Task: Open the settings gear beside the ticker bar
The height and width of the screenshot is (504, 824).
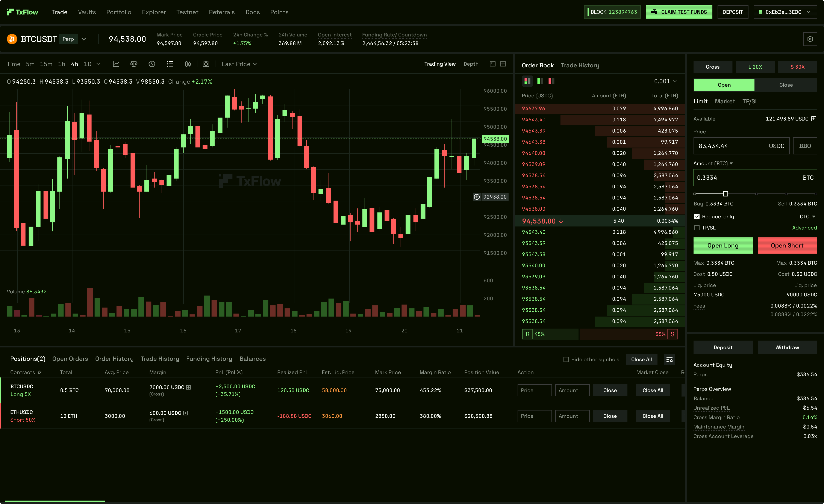Action: pyautogui.click(x=810, y=39)
